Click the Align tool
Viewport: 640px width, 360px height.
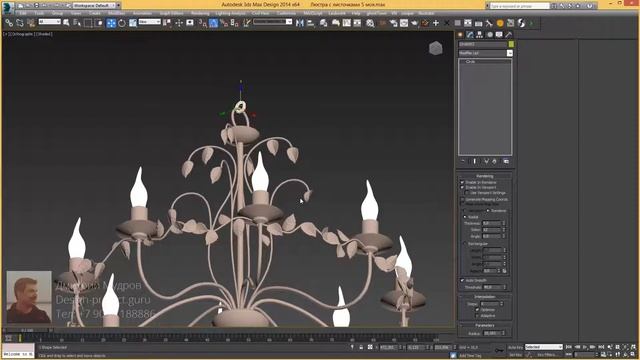click(x=311, y=23)
